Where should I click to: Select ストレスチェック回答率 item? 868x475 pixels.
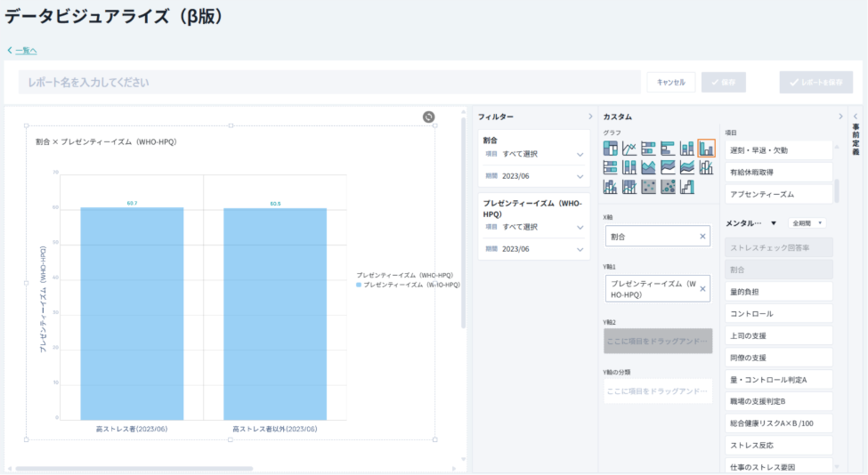(x=778, y=248)
